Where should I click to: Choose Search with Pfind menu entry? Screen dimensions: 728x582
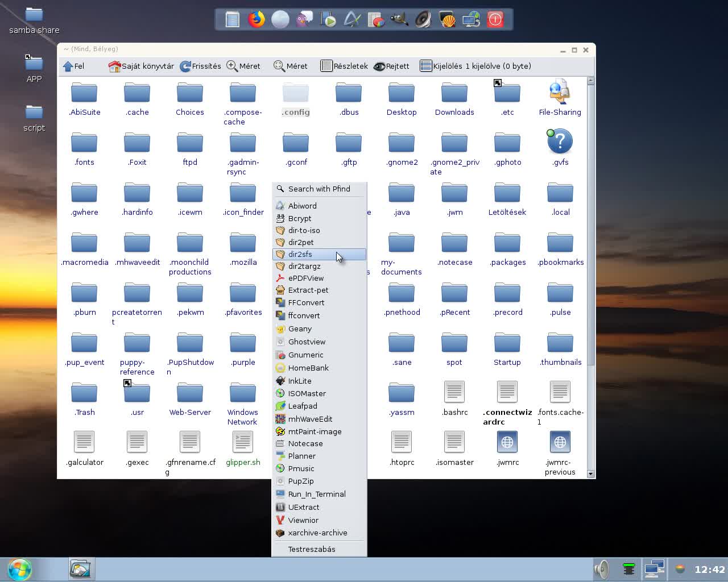pyautogui.click(x=319, y=189)
